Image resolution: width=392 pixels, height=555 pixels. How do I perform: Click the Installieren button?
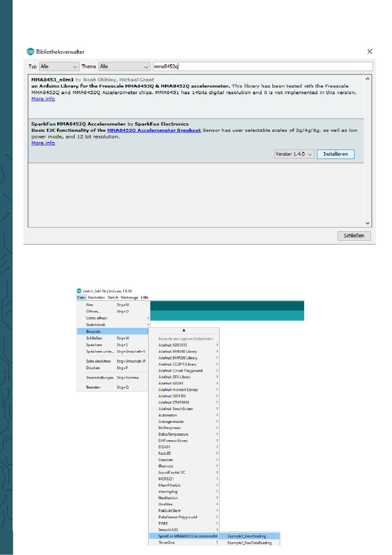click(335, 154)
